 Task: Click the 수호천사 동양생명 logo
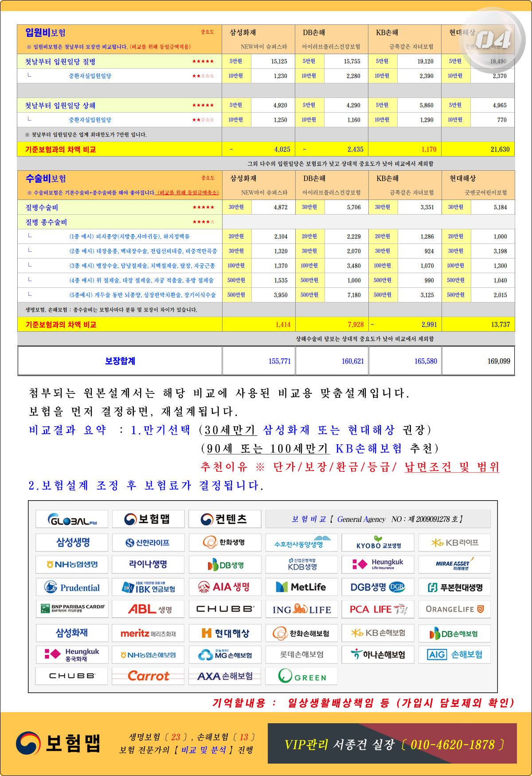point(301,542)
